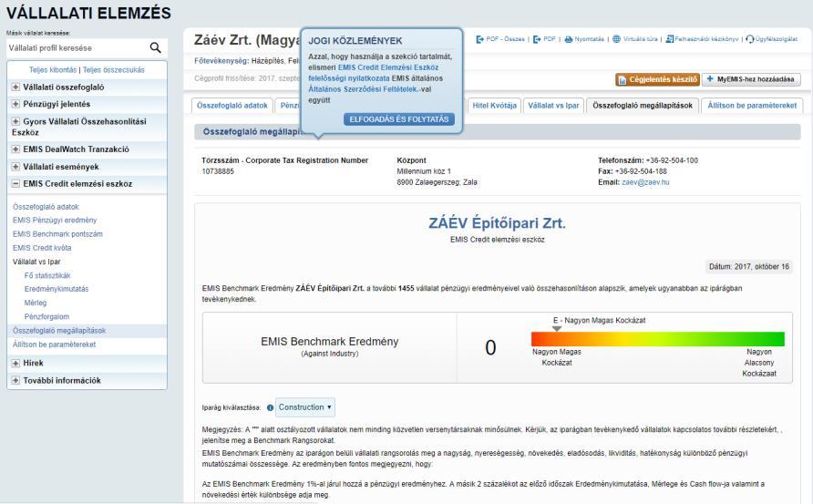Expand EMIS DealWatch Tranzakció section
The image size is (813, 504).
15,149
